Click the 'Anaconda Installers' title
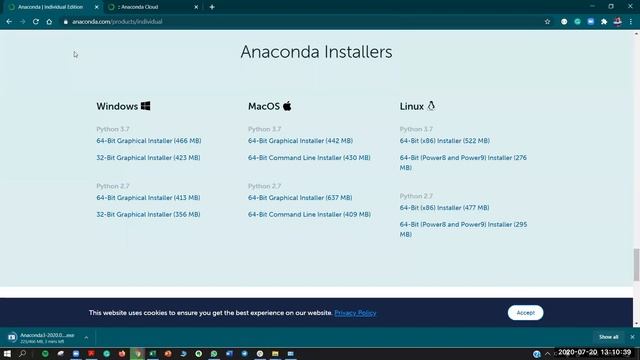This screenshot has width=640, height=360. click(x=316, y=52)
